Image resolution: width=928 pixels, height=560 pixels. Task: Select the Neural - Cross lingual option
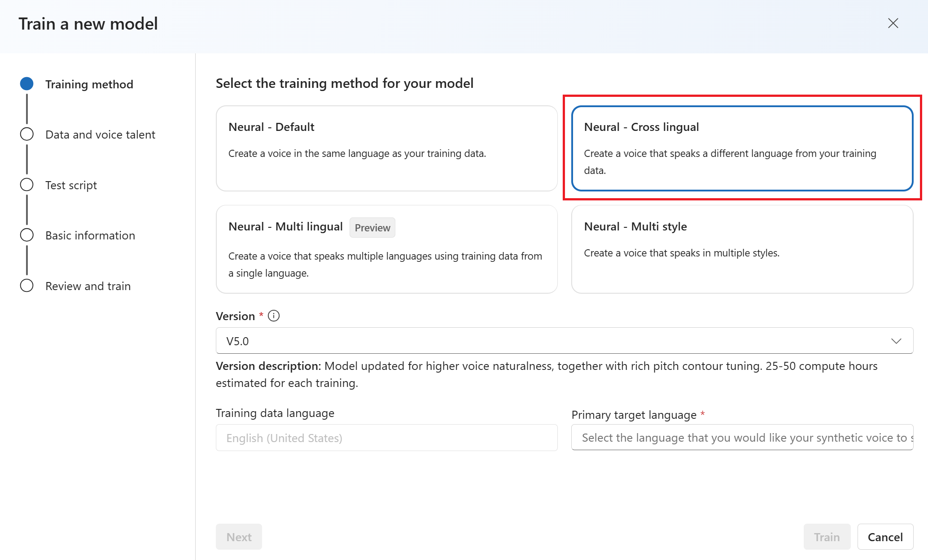742,148
